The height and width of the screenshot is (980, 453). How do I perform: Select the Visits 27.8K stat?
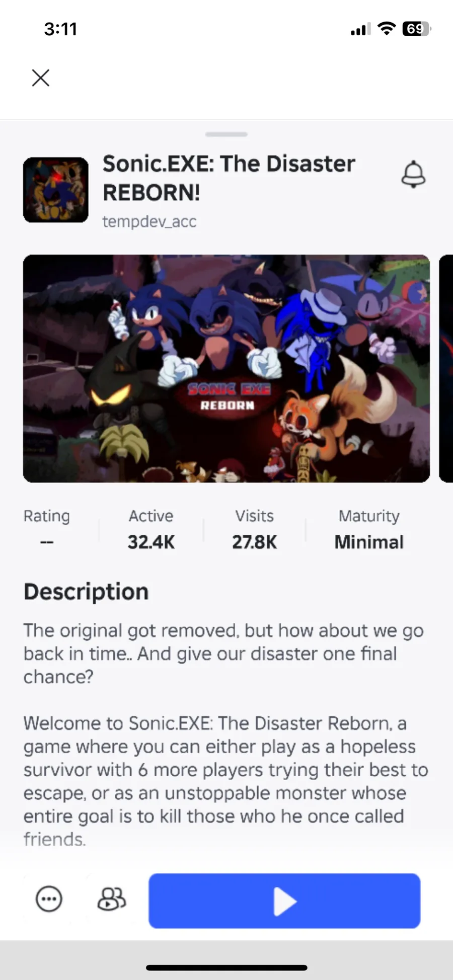click(254, 529)
